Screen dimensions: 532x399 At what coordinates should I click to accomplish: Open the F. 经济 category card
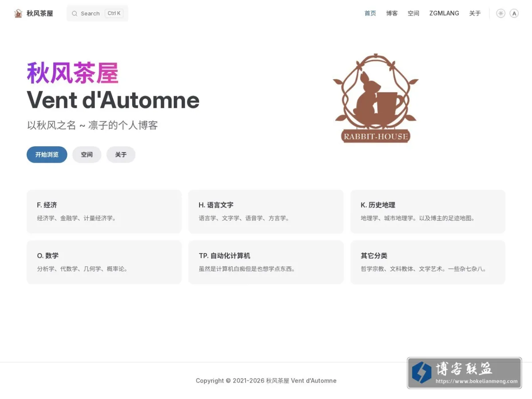(x=104, y=211)
